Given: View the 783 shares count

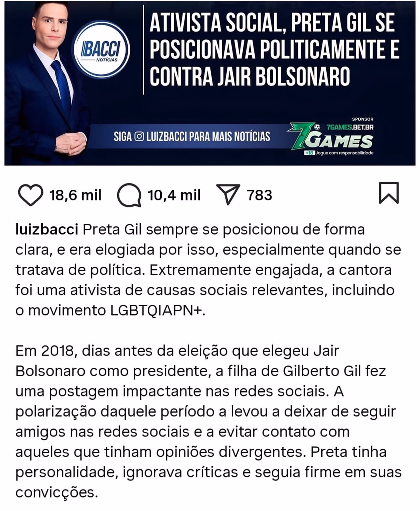Looking at the screenshot, I should [x=259, y=195].
